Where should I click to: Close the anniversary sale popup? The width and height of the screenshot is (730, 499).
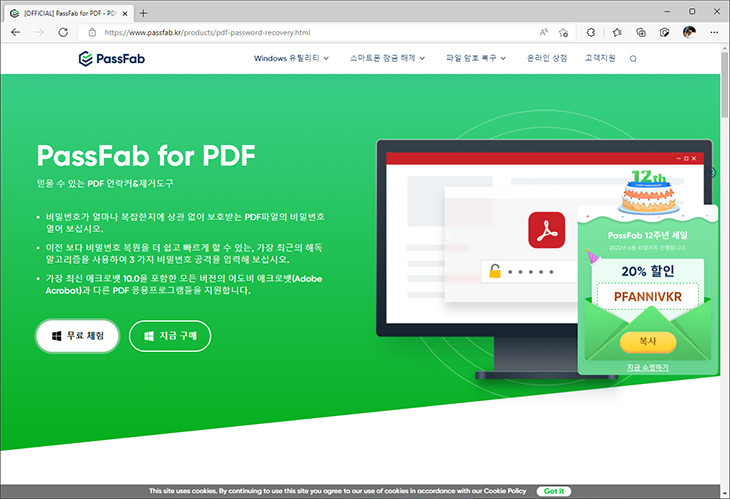(x=712, y=173)
